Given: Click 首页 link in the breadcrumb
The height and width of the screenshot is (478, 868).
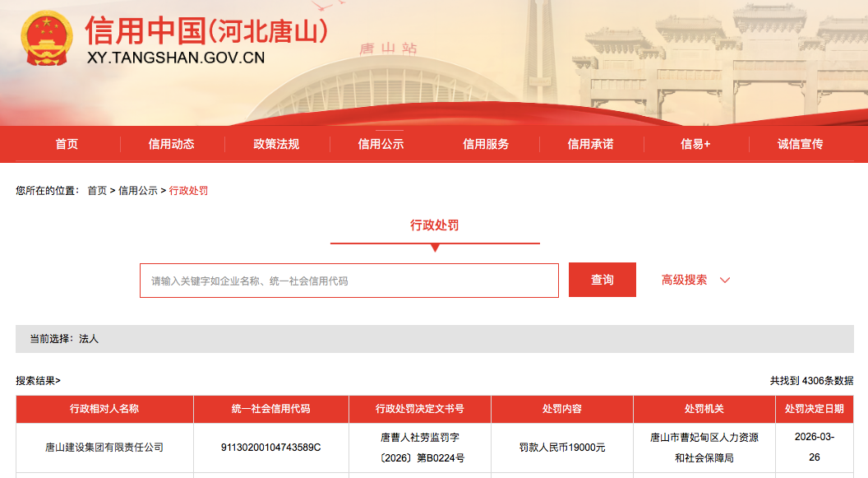Looking at the screenshot, I should click(97, 191).
